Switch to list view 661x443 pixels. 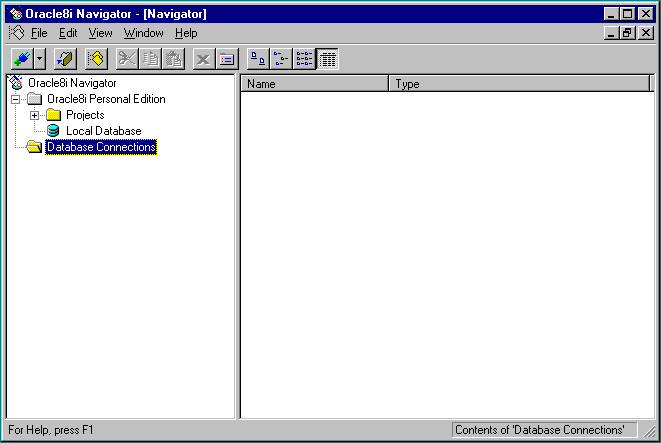304,59
